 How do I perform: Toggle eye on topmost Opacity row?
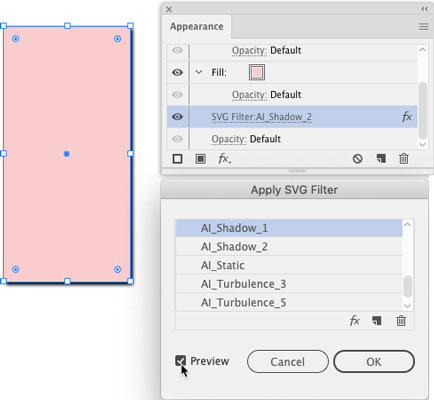pos(177,50)
